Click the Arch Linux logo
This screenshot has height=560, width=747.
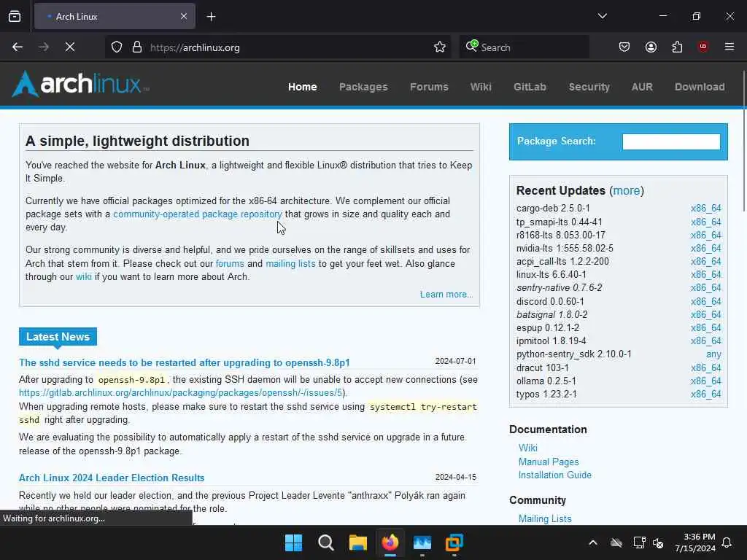[x=80, y=84]
